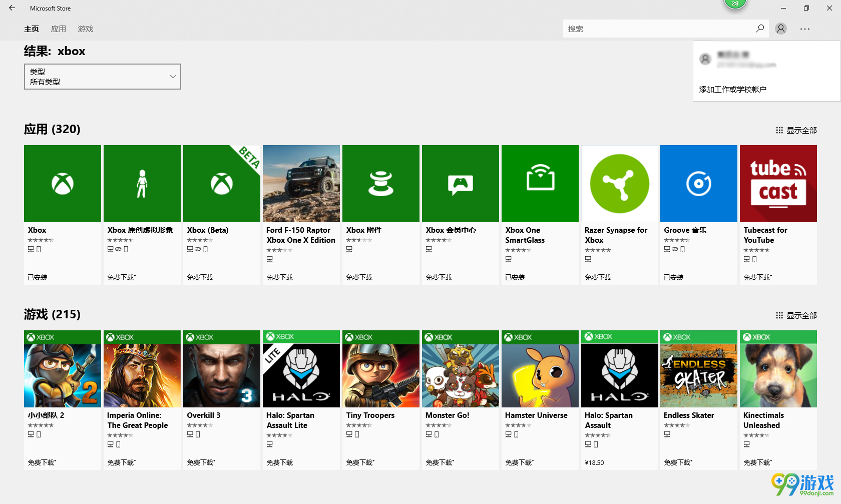This screenshot has width=841, height=504.
Task: Click 免费下载 under Tubecast for YouTube
Action: [x=758, y=277]
